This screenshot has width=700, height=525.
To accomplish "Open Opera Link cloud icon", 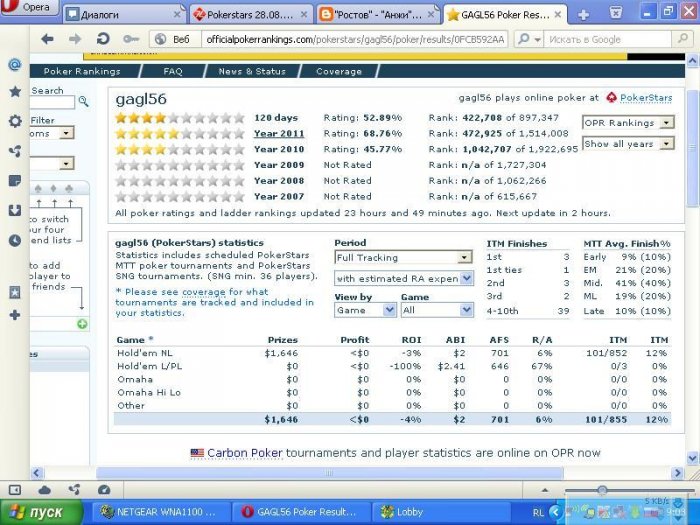I will point(44,490).
